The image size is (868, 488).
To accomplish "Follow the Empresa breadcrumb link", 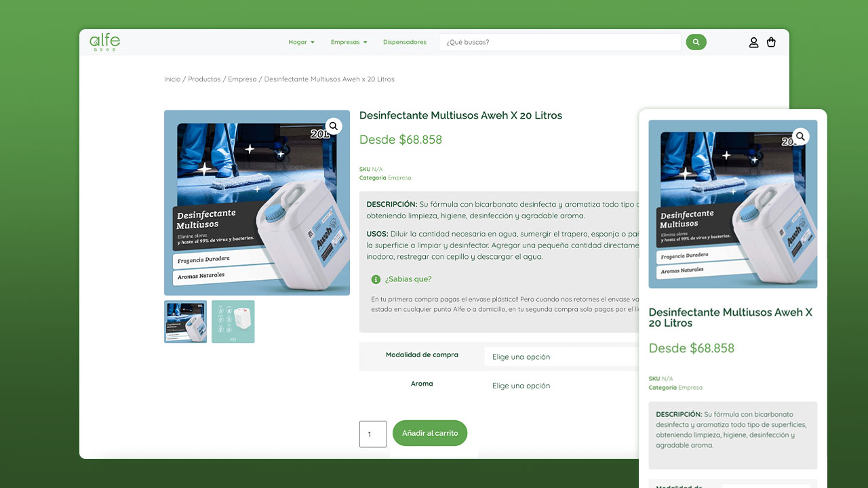I will coord(242,79).
